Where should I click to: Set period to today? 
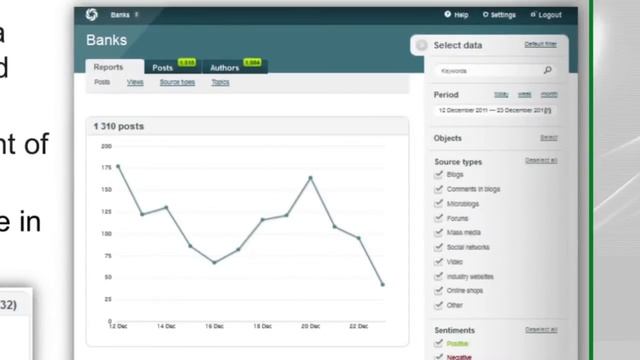(501, 95)
